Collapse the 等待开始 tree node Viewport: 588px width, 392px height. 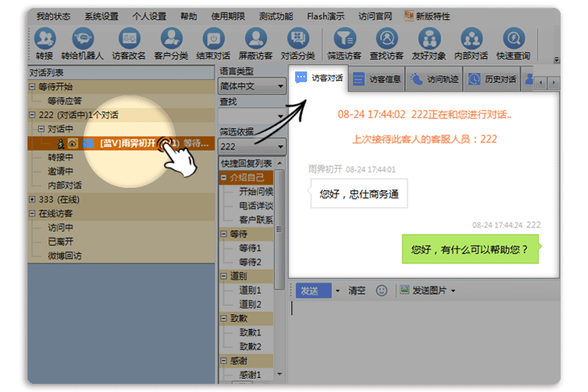pyautogui.click(x=32, y=86)
